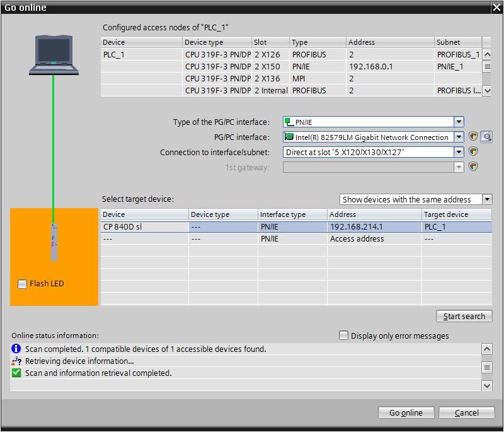
Task: Click Subnet column header
Action: 458,42
